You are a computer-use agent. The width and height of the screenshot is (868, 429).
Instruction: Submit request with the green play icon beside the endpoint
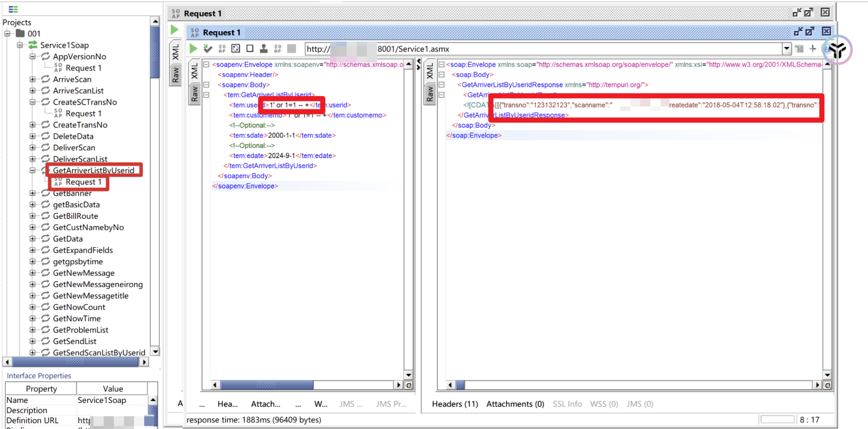193,49
